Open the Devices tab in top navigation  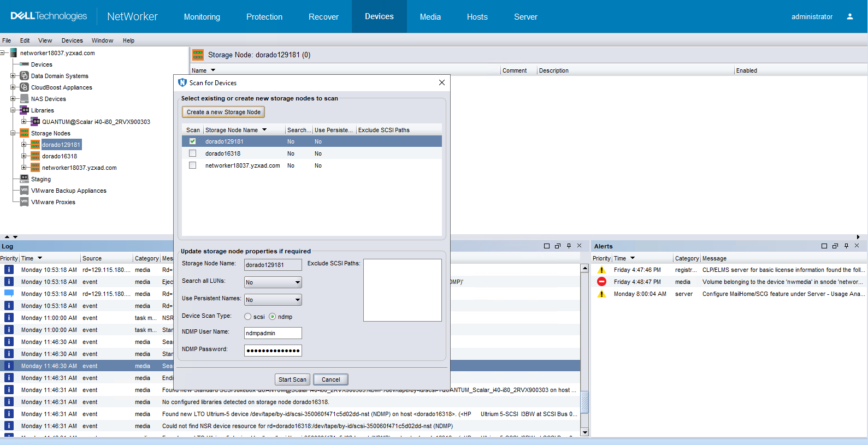[379, 16]
